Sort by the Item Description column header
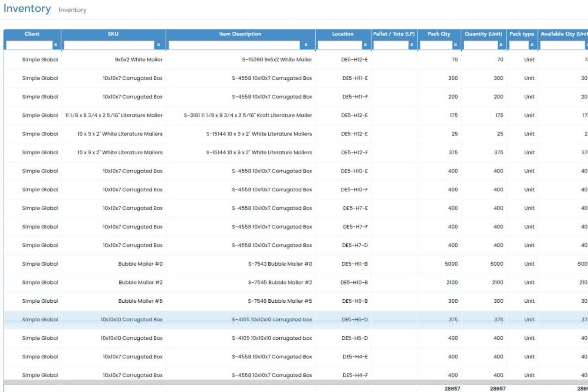 click(x=240, y=34)
